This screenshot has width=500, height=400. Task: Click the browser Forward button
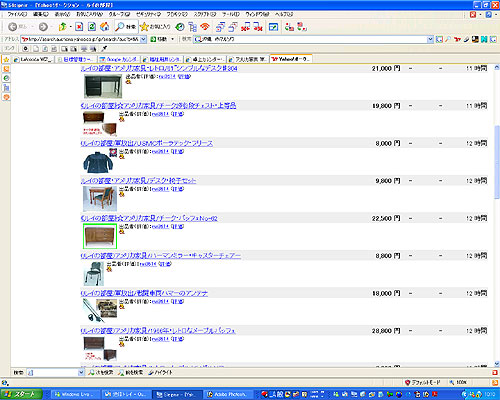[x=43, y=27]
